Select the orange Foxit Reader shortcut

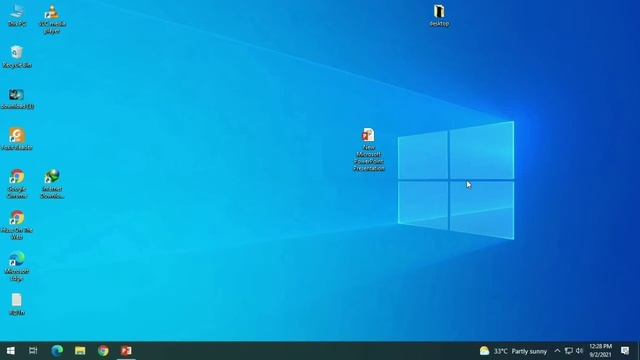tap(17, 139)
